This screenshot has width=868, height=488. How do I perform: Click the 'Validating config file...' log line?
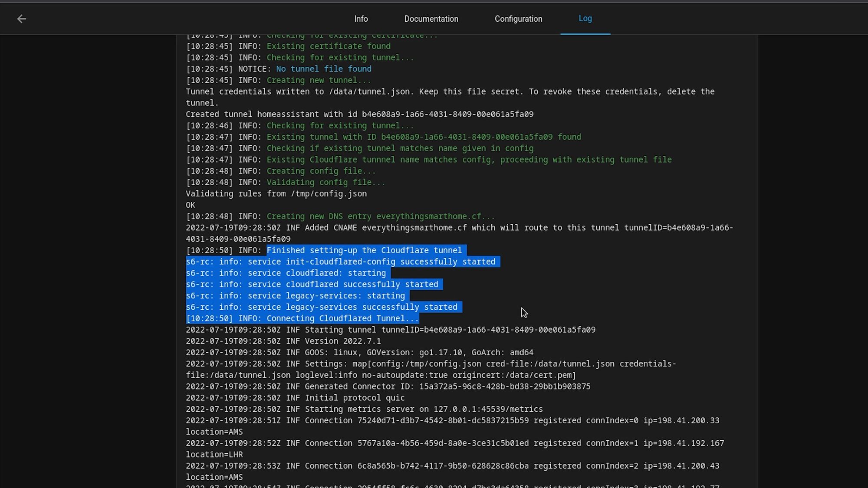tap(286, 182)
